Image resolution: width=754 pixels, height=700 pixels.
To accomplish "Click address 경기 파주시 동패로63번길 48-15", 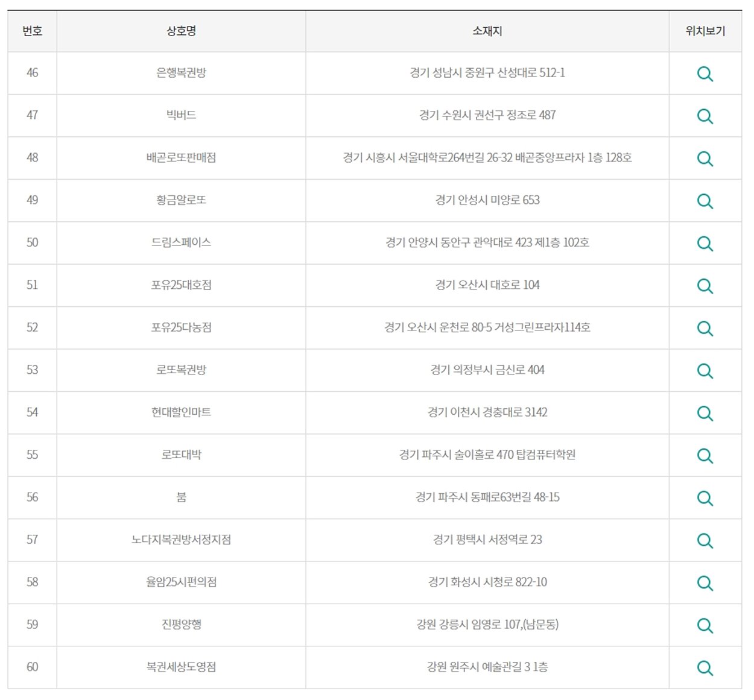I will pos(487,497).
